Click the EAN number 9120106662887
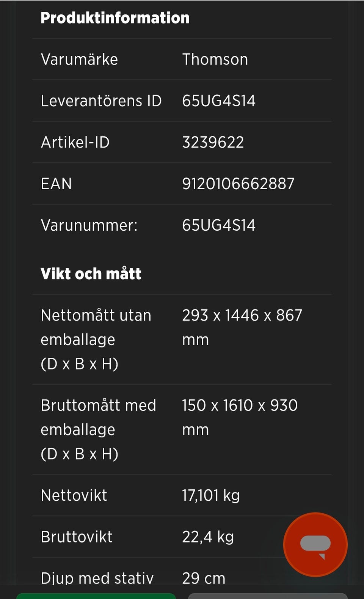Image resolution: width=364 pixels, height=599 pixels. [238, 184]
